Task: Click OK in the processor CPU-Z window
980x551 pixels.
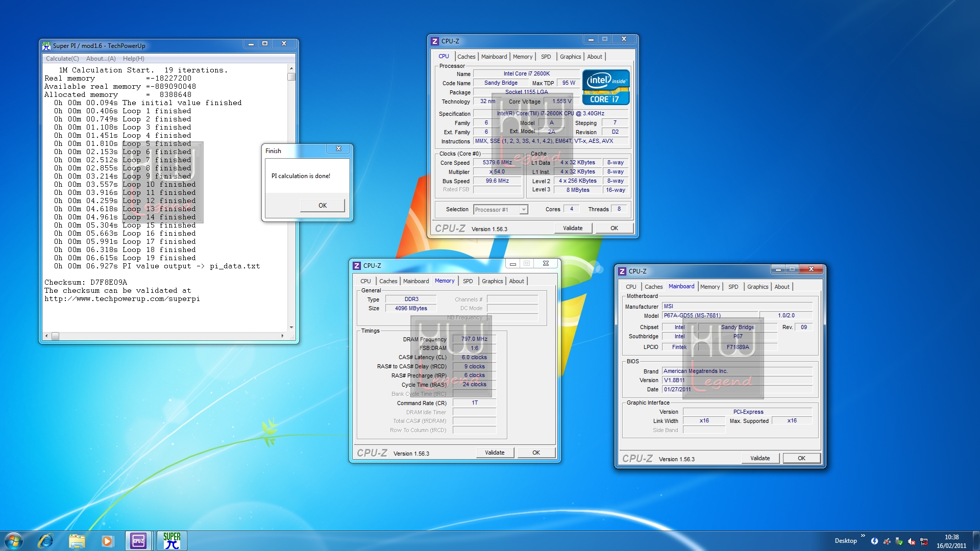Action: pyautogui.click(x=614, y=228)
